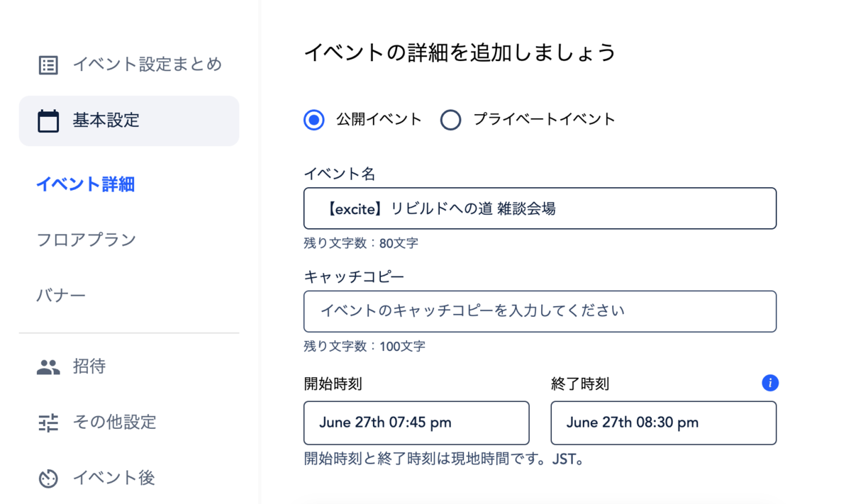Select the 公開イベント radio button

pyautogui.click(x=314, y=120)
